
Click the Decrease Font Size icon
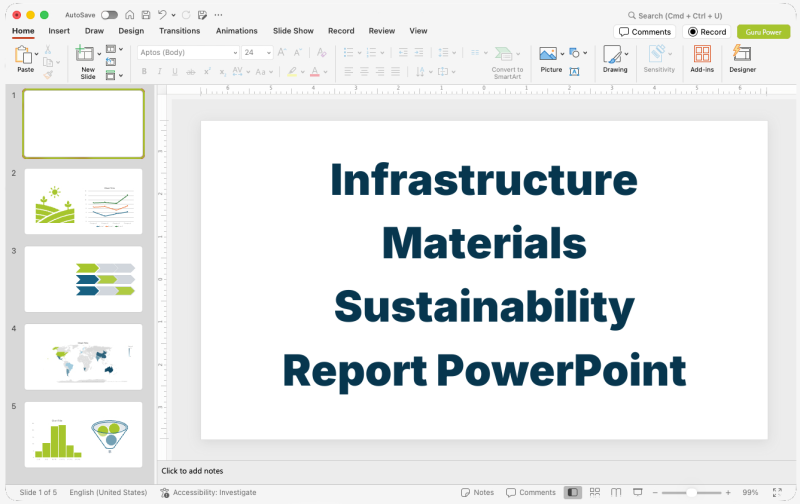pos(297,52)
